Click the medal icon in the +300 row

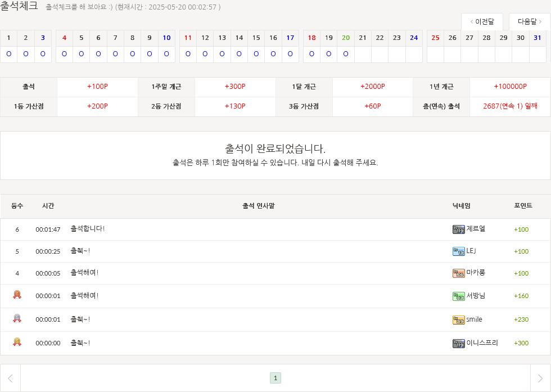coord(17,342)
